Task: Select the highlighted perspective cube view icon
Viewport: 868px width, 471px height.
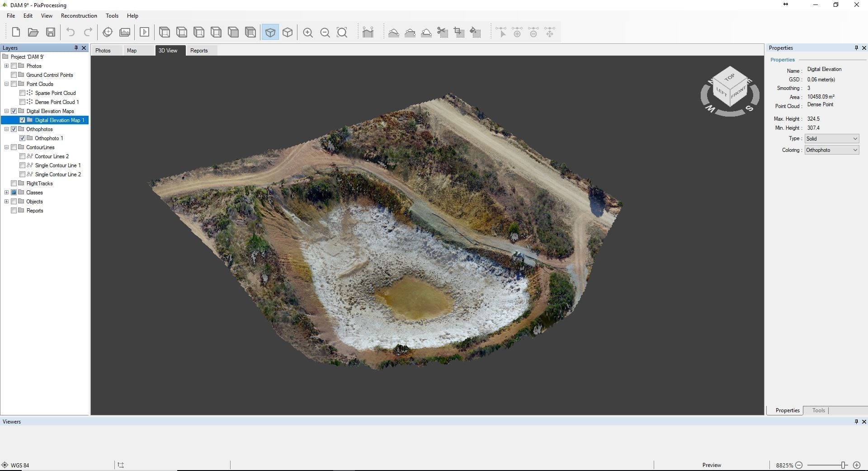Action: [270, 32]
